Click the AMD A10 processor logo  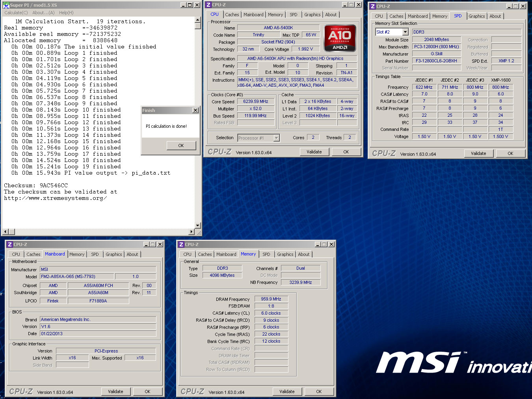point(340,38)
